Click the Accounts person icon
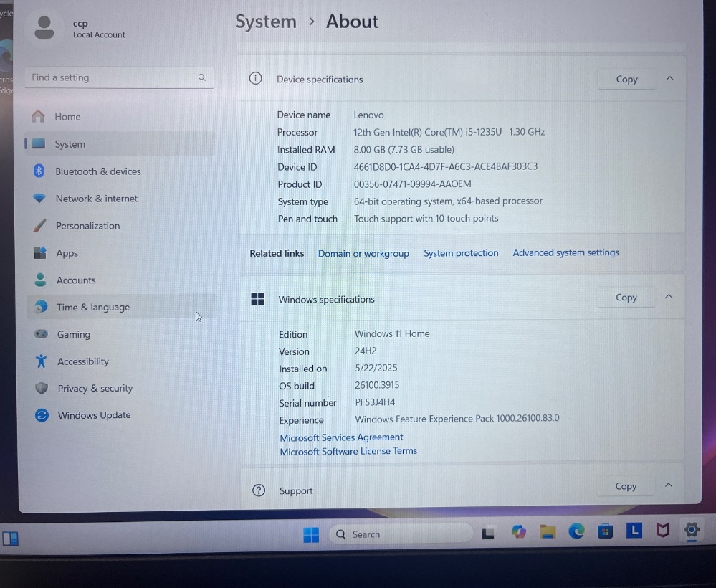The image size is (716, 588). coord(40,280)
